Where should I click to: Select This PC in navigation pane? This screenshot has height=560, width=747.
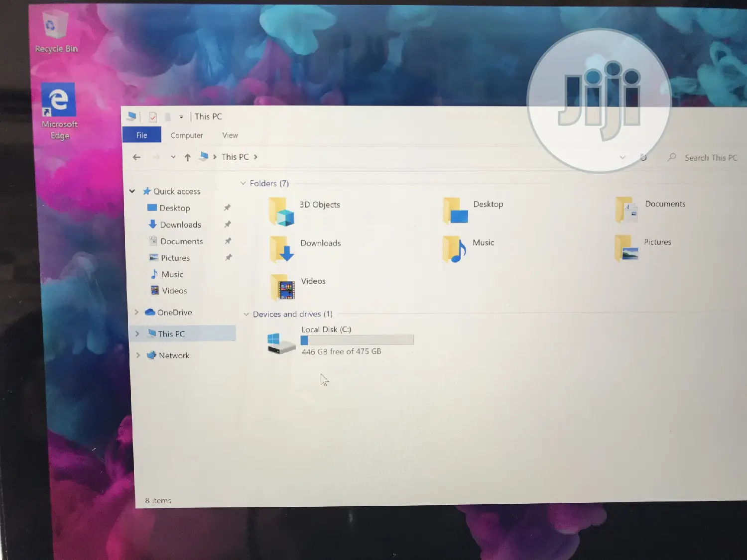166,334
